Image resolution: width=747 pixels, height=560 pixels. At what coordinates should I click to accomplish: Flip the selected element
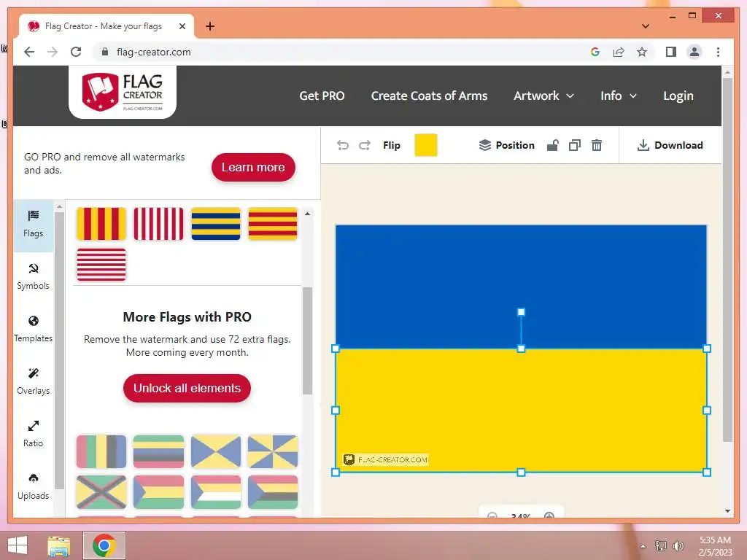(x=392, y=145)
